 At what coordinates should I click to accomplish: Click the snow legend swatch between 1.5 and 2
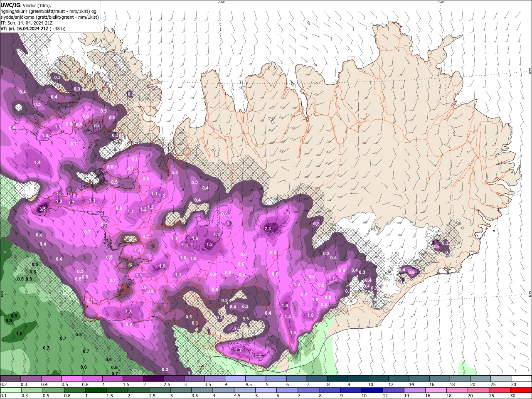[x=133, y=379]
